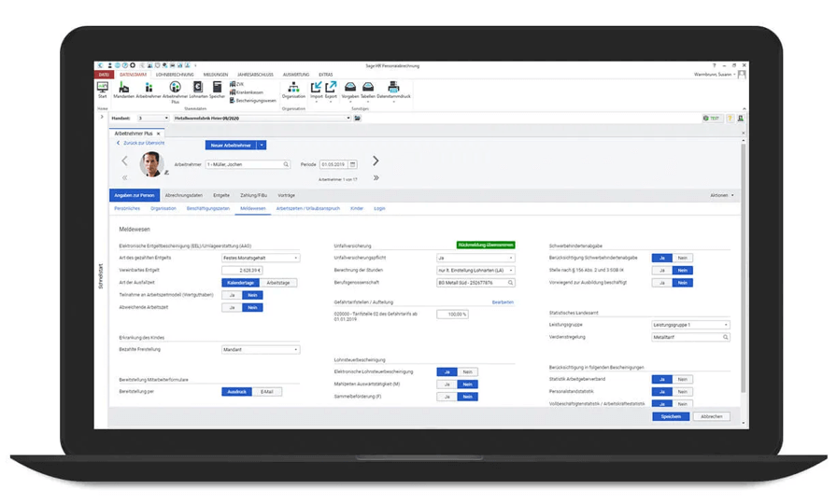Viewport: 837px width, 504px height.
Task: Open Krankenkassen in the ribbon
Action: [247, 92]
